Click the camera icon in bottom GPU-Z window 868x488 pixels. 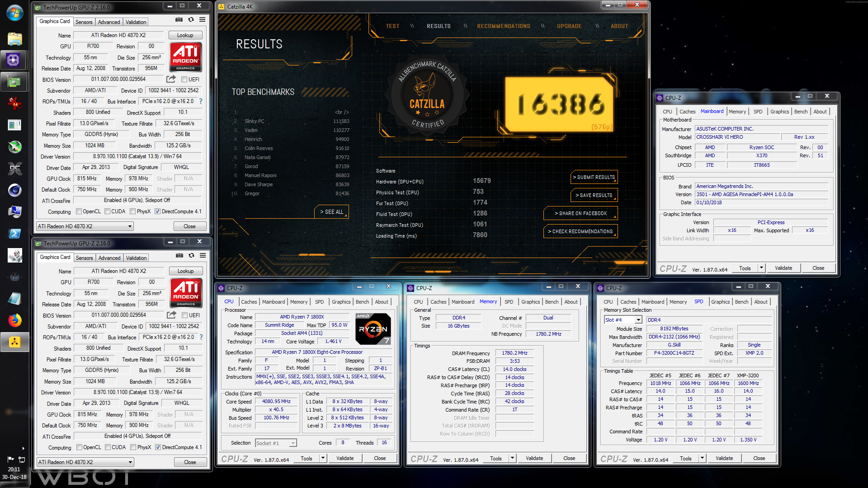pos(179,256)
